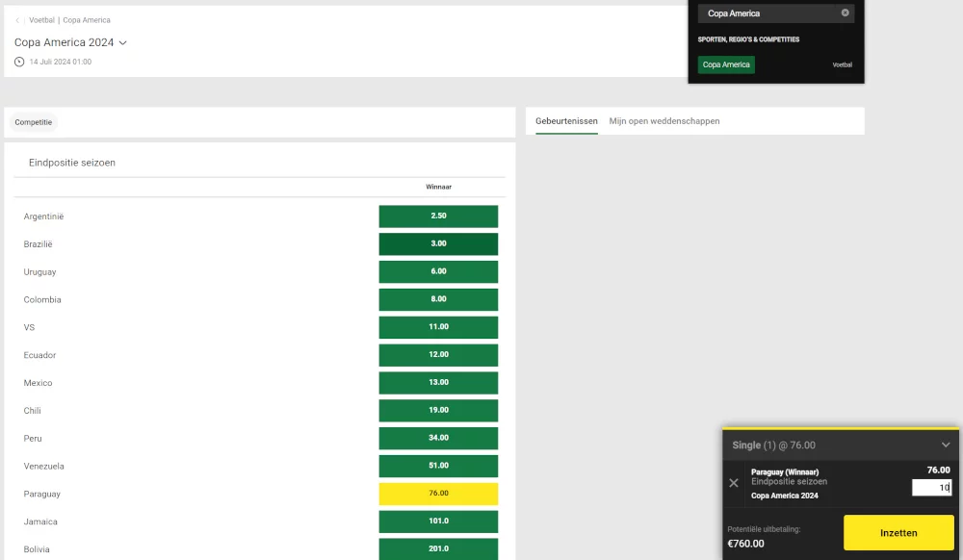Place the bet with Inzetten
963x560 pixels.
click(x=898, y=532)
